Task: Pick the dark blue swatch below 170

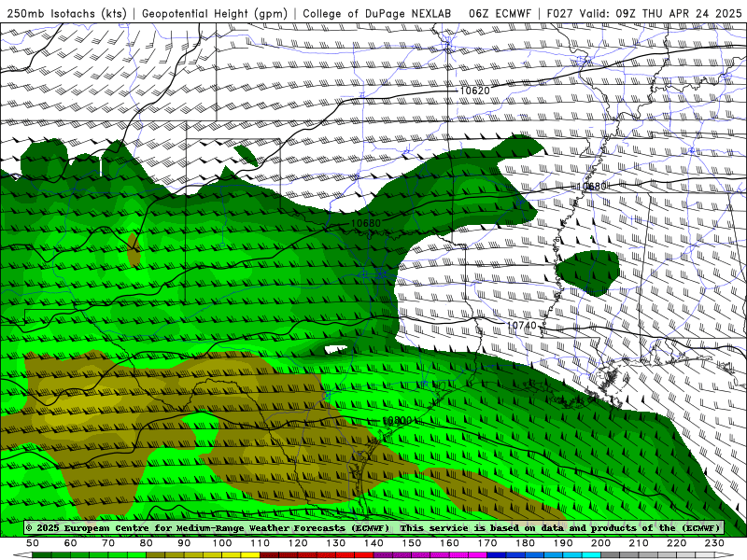Action: (x=497, y=555)
